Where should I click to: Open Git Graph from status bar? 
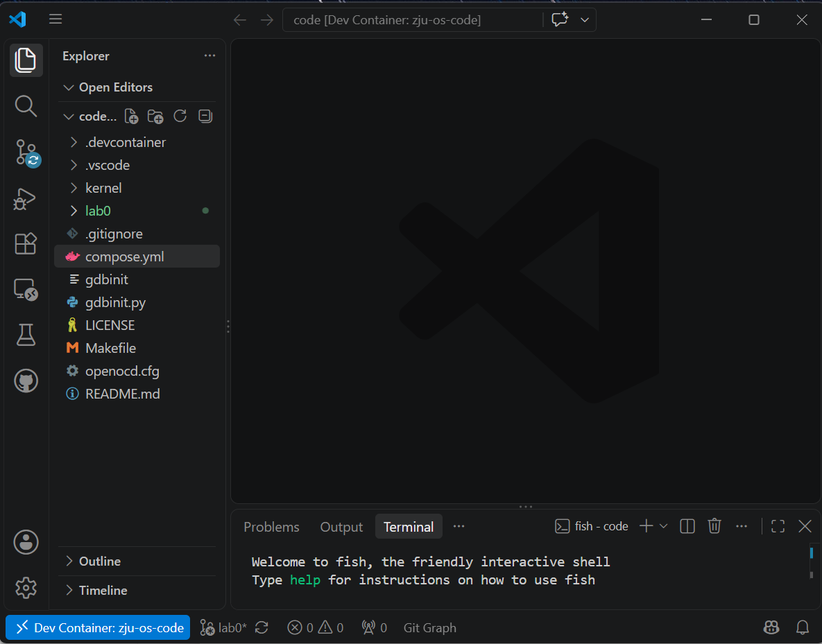click(x=429, y=627)
